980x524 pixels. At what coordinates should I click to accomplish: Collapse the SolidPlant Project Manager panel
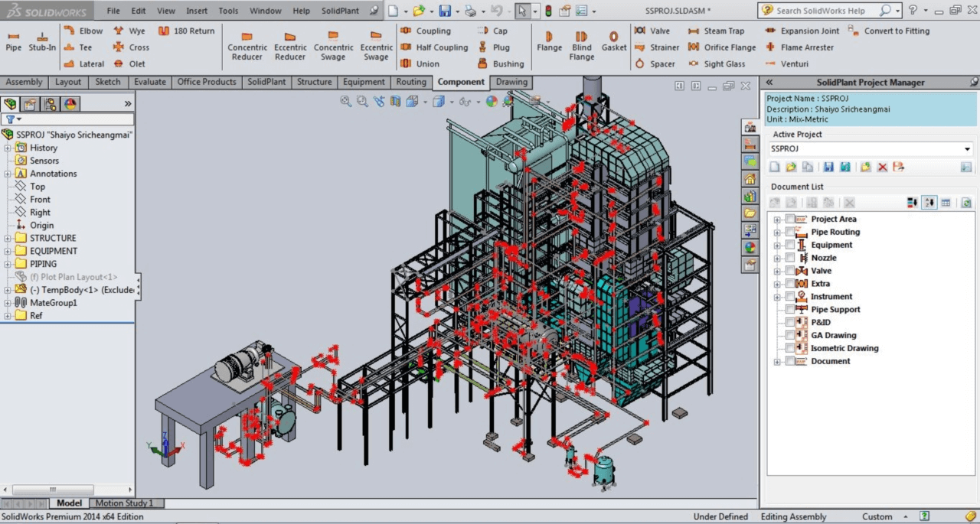click(769, 83)
